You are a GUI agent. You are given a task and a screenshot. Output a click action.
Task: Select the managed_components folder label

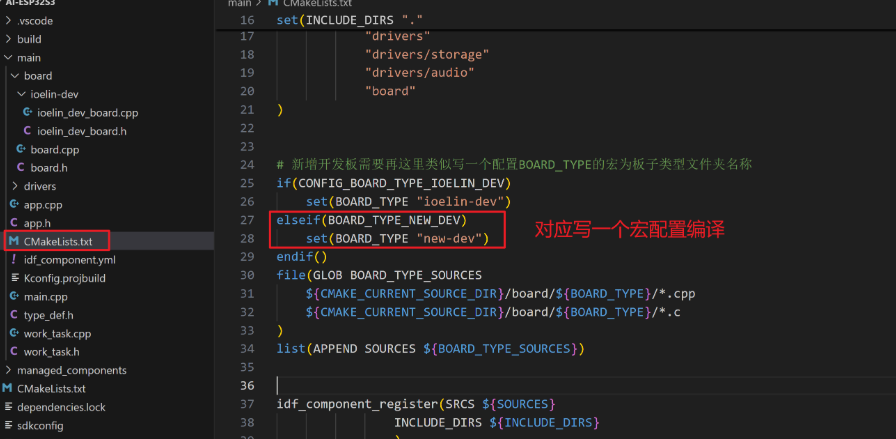pos(71,370)
